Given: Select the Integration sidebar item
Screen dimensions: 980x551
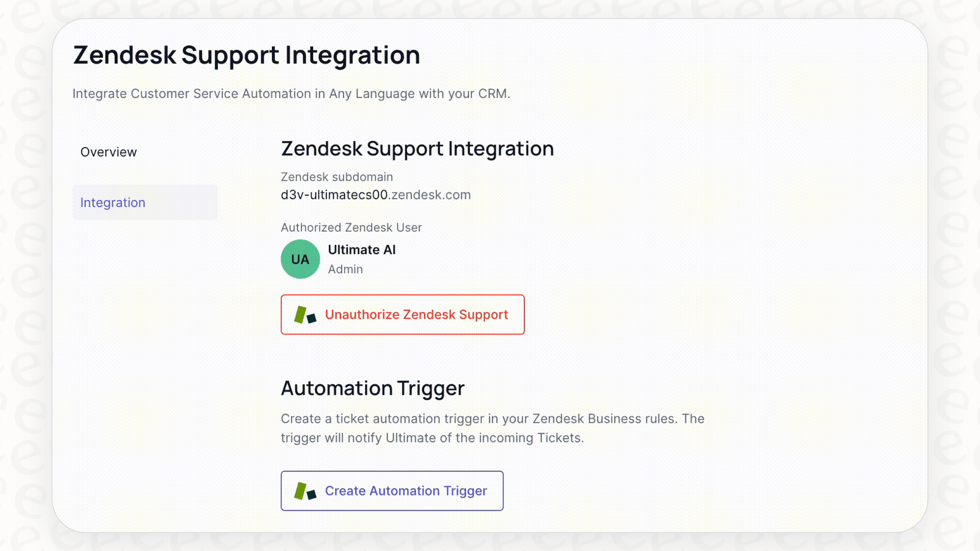Looking at the screenshot, I should pyautogui.click(x=113, y=202).
